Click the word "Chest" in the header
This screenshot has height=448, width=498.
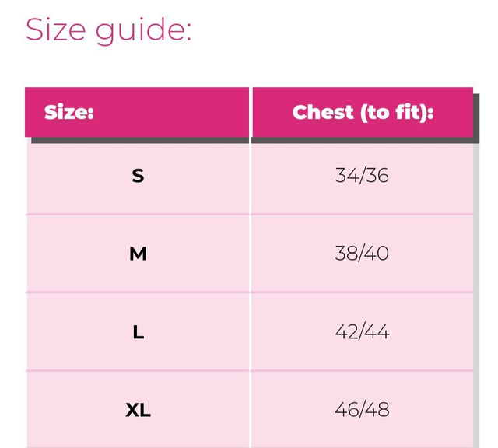pos(323,112)
